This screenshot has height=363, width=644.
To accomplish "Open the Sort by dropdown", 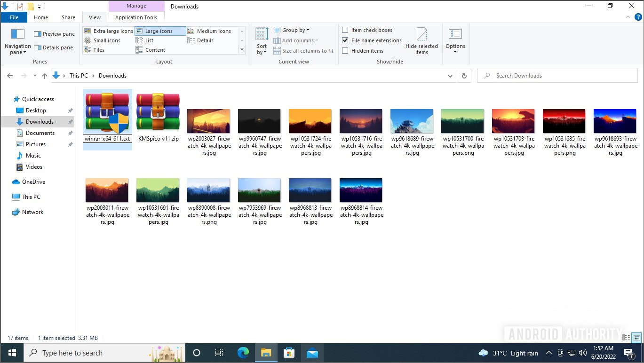I will pos(262,42).
